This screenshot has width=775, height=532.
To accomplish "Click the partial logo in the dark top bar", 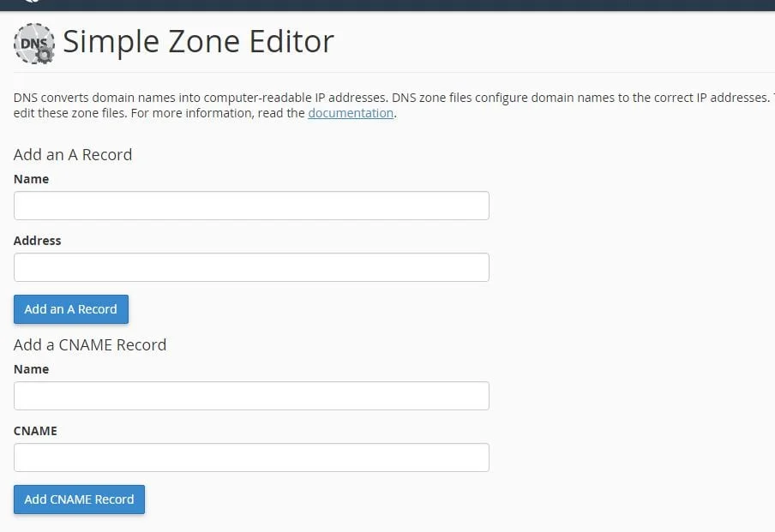I will [x=33, y=3].
